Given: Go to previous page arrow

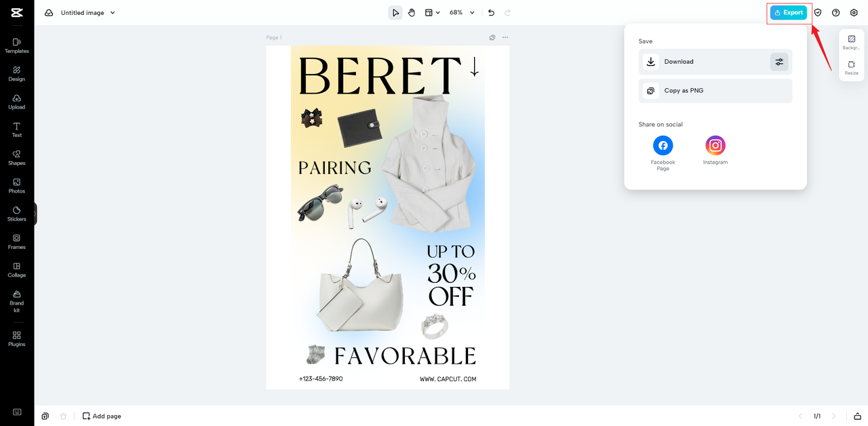Looking at the screenshot, I should point(800,416).
